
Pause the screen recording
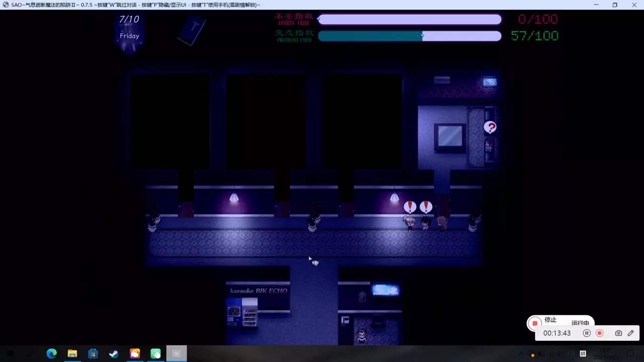pos(587,333)
